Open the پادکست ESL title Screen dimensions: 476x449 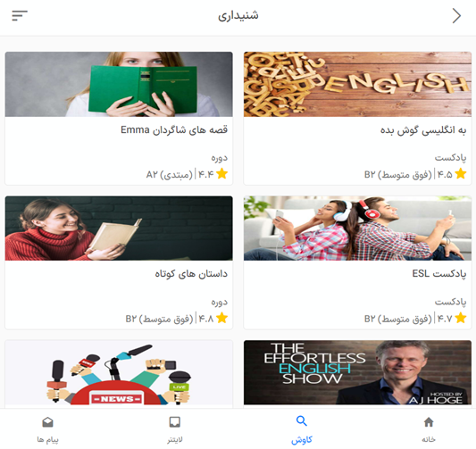(x=439, y=274)
